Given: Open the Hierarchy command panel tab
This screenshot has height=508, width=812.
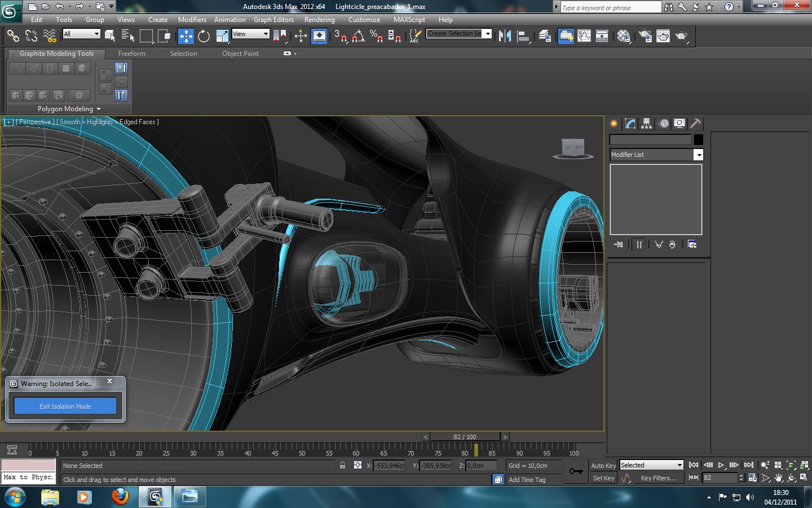Looking at the screenshot, I should (x=647, y=124).
